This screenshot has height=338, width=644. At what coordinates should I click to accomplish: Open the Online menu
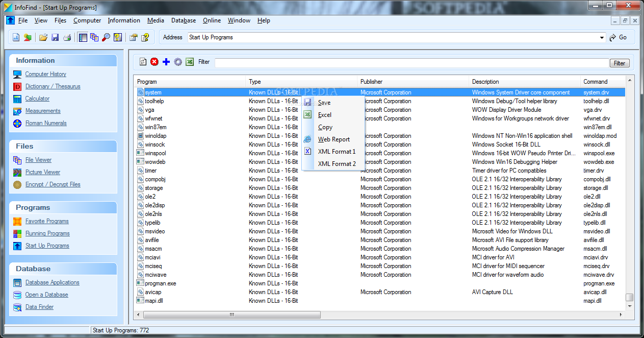point(212,20)
